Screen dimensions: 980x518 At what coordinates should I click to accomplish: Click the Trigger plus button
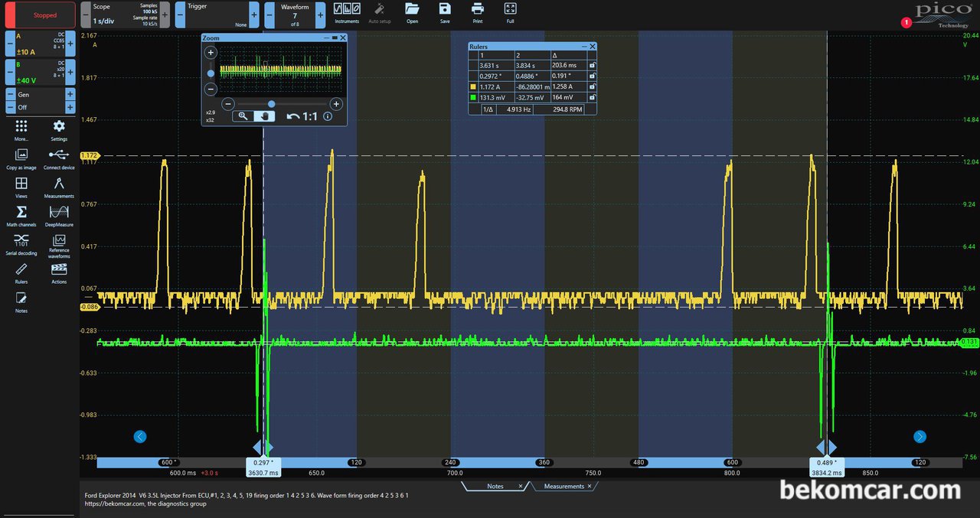click(x=254, y=15)
